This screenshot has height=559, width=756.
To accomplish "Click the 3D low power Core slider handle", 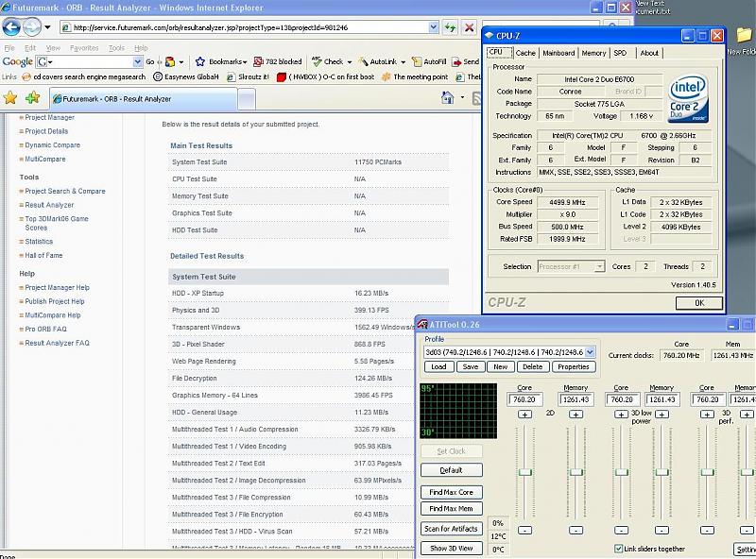I will click(x=622, y=472).
